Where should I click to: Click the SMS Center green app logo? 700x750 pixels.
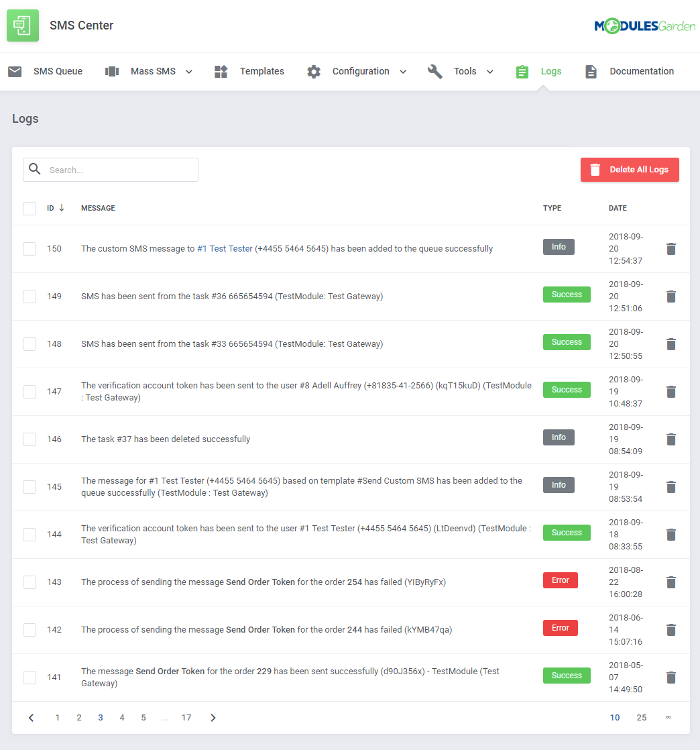23,25
